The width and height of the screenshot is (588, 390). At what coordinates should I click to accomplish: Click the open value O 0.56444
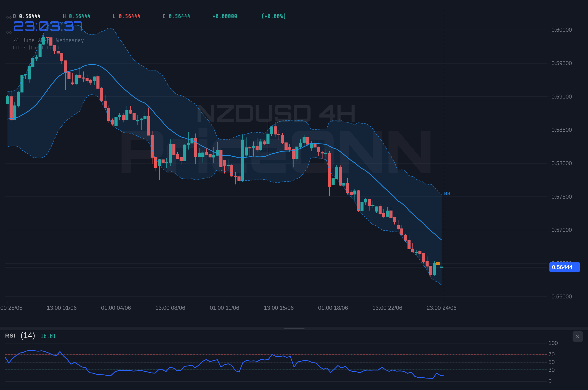27,16
